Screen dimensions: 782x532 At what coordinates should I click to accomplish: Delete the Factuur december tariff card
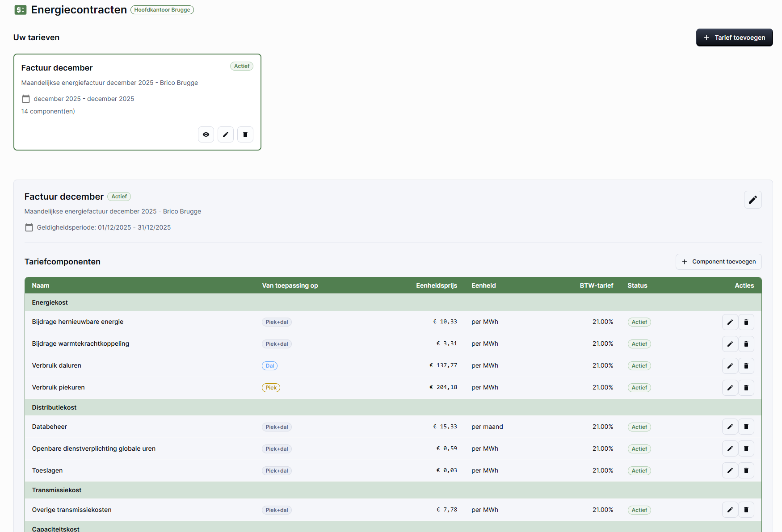(x=245, y=134)
